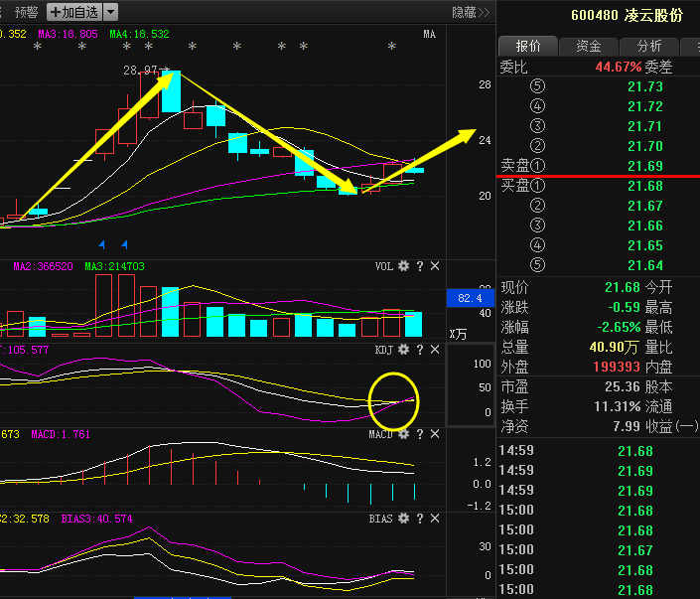700x599 pixels.
Task: Click the 总量 value 40.90万
Action: [616, 347]
